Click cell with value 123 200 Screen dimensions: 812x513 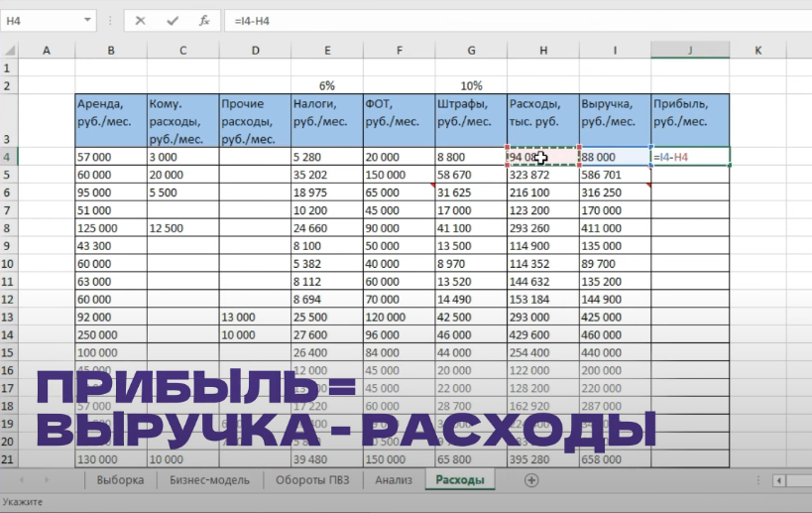pos(543,210)
